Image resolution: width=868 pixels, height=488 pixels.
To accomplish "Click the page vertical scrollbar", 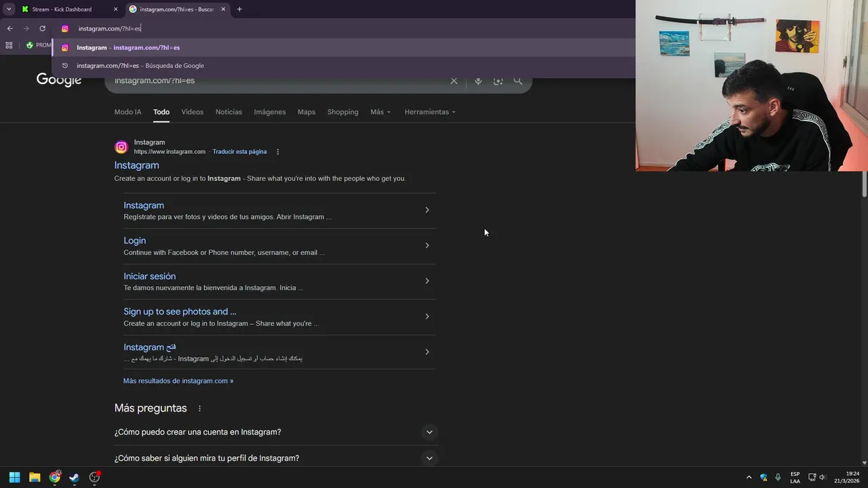I will 864,184.
